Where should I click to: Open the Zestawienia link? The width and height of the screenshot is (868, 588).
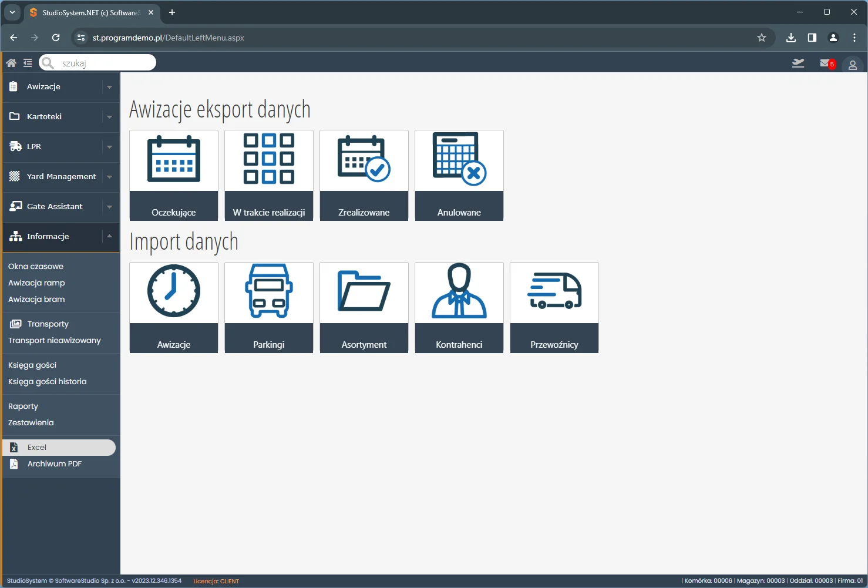(x=31, y=422)
